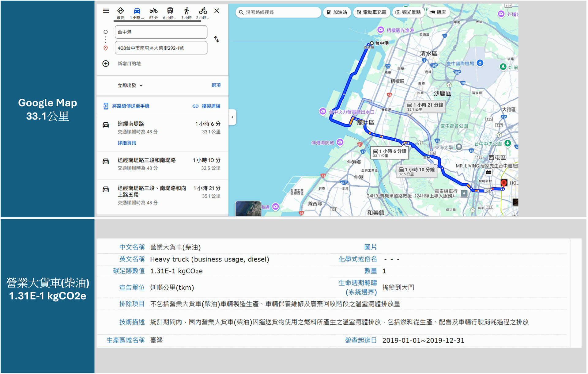The width and height of the screenshot is (588, 374).
Task: Collapse the side panel arrow
Action: (232, 117)
